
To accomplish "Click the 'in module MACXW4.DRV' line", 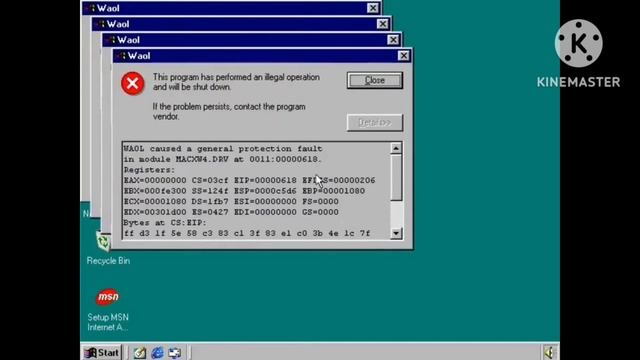I will tap(223, 159).
